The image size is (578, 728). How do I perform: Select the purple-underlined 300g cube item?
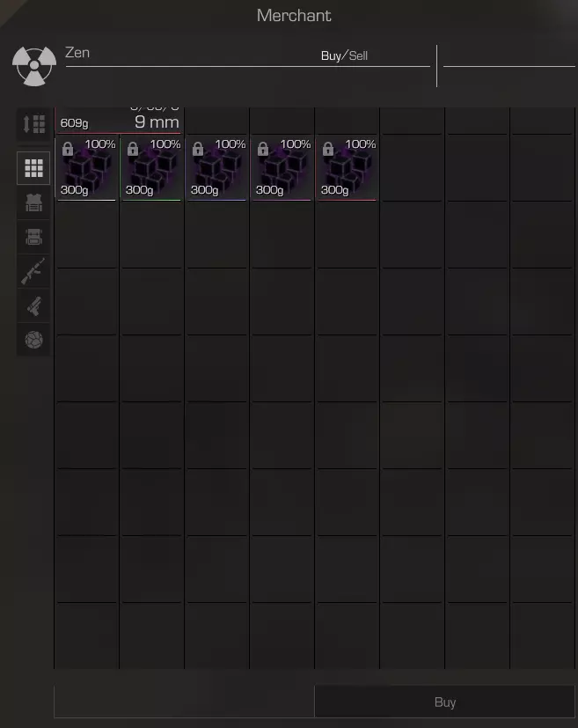click(282, 168)
